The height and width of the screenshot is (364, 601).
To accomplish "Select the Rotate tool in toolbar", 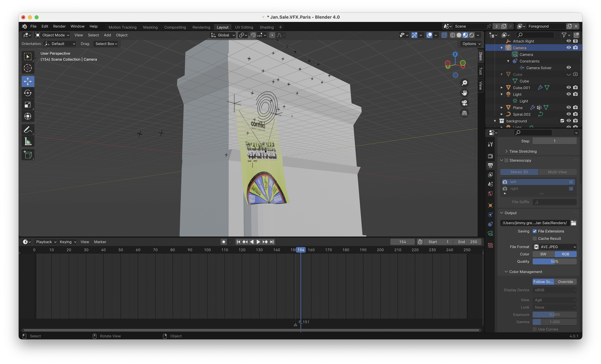I will click(28, 93).
